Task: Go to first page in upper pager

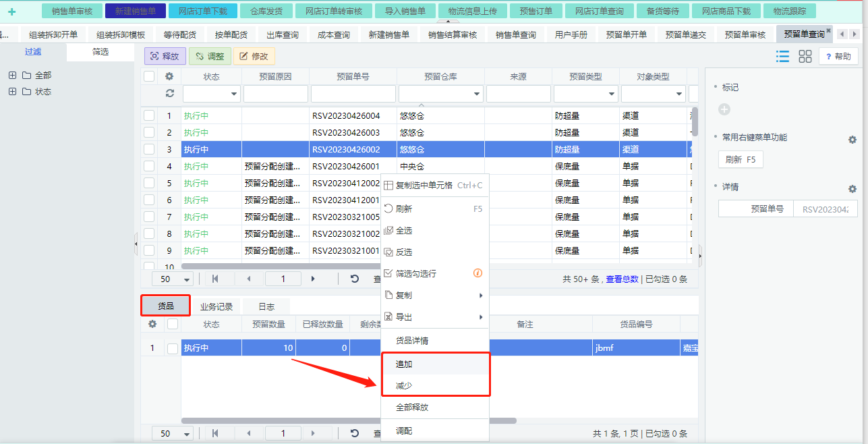Action: (x=216, y=279)
